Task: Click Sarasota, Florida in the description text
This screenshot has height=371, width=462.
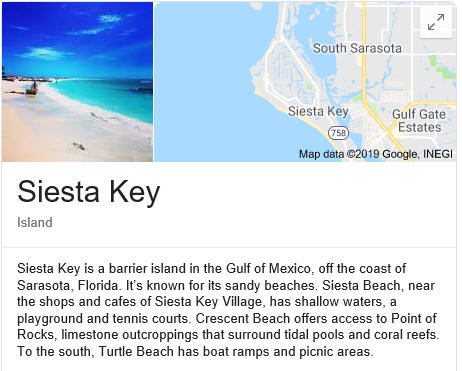Action: (x=69, y=285)
